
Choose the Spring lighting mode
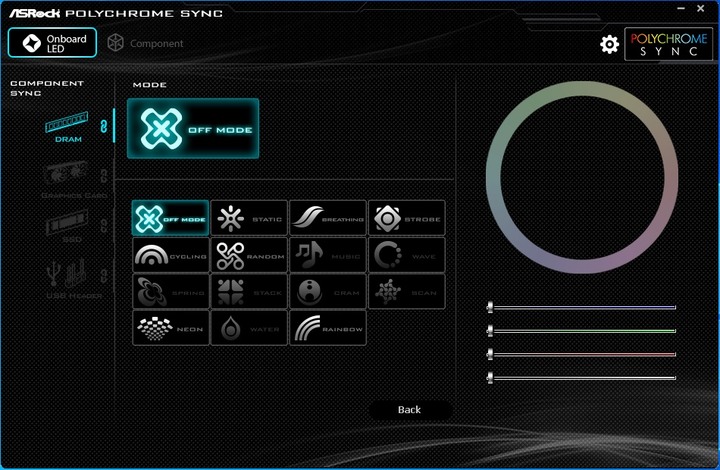point(170,291)
